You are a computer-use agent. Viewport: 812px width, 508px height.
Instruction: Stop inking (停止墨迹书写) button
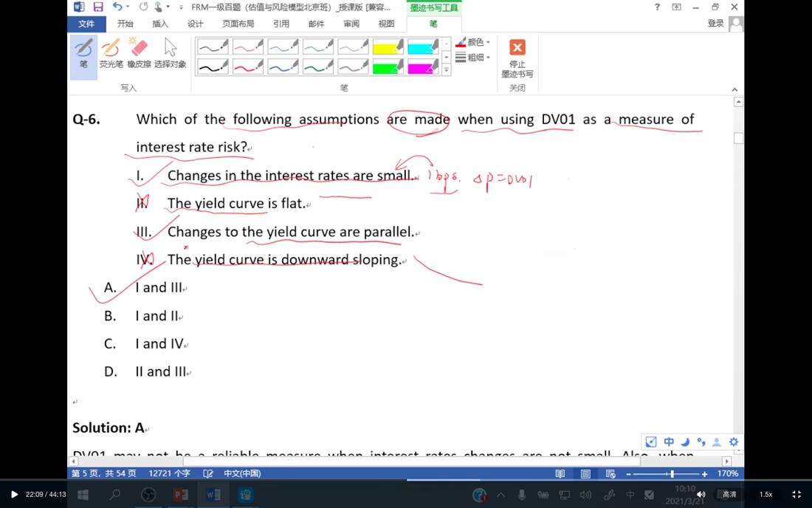[517, 58]
